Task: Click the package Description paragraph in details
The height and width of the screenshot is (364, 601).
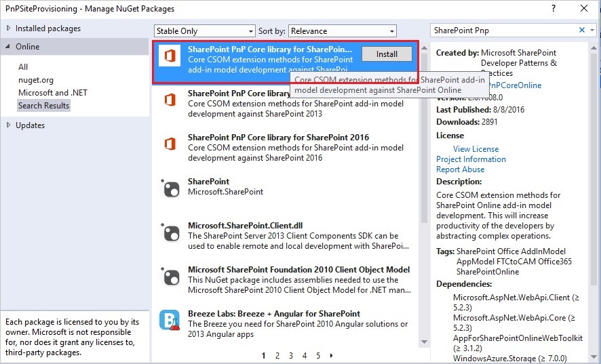Action: [x=499, y=216]
